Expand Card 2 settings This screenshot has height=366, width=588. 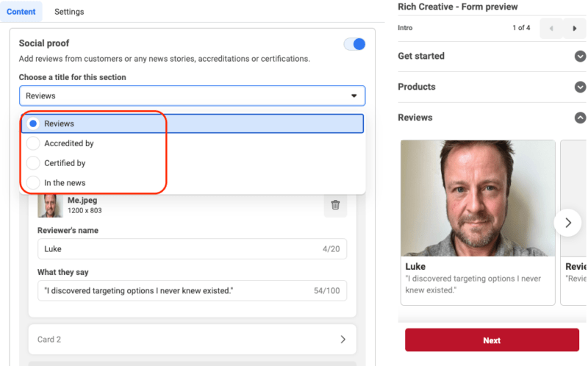pyautogui.click(x=192, y=340)
